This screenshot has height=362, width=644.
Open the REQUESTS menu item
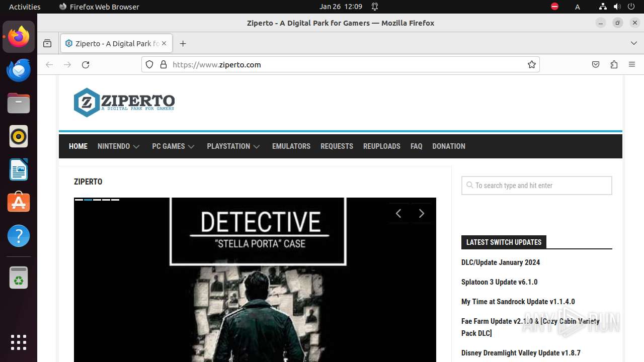pos(337,146)
